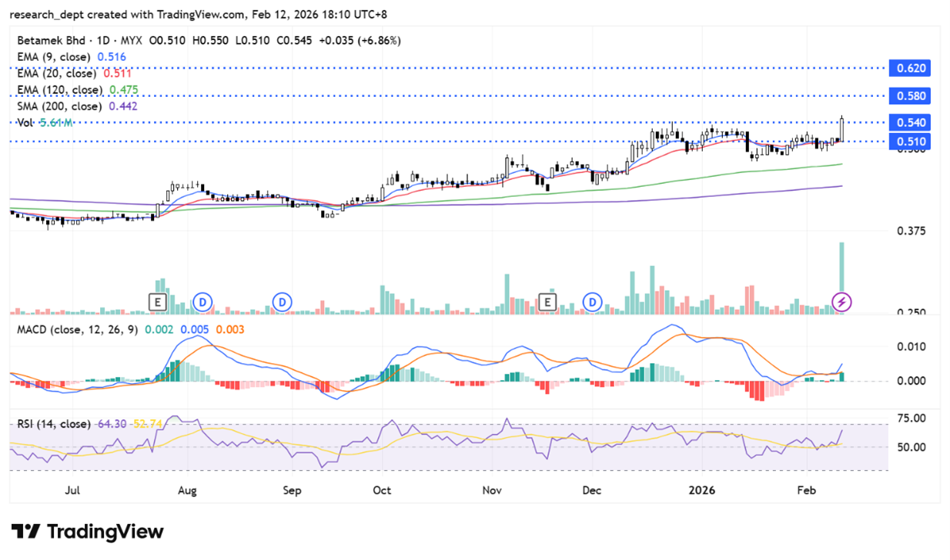Viewport: 950px width, 560px height.
Task: Click the Betamek Bhd symbol title
Action: tap(49, 40)
